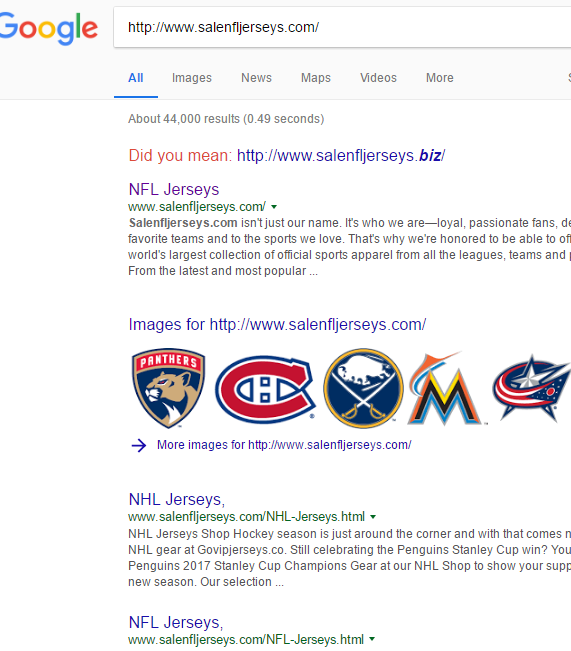Open 'Images for http://www.salenfljerseys.com/' heading link
Image resolution: width=571 pixels, height=651 pixels.
pyautogui.click(x=277, y=324)
